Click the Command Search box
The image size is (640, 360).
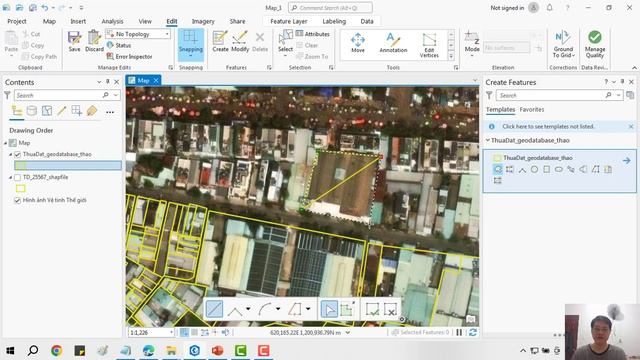point(330,8)
